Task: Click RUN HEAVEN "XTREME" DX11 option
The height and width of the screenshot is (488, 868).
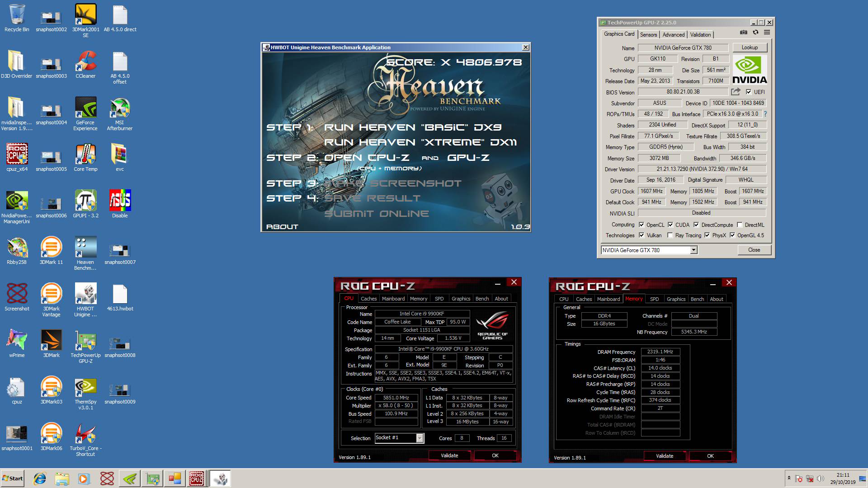Action: [420, 142]
